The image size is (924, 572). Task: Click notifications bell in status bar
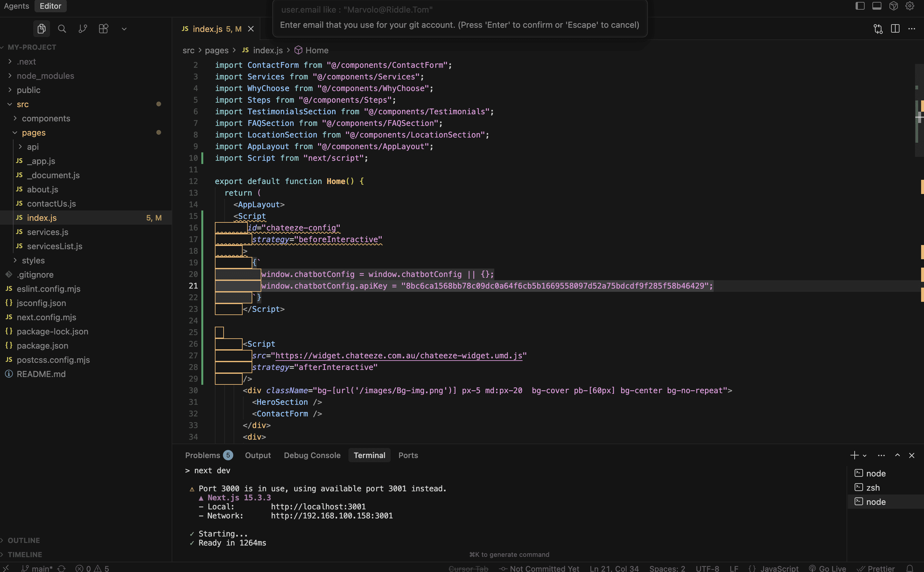point(910,568)
